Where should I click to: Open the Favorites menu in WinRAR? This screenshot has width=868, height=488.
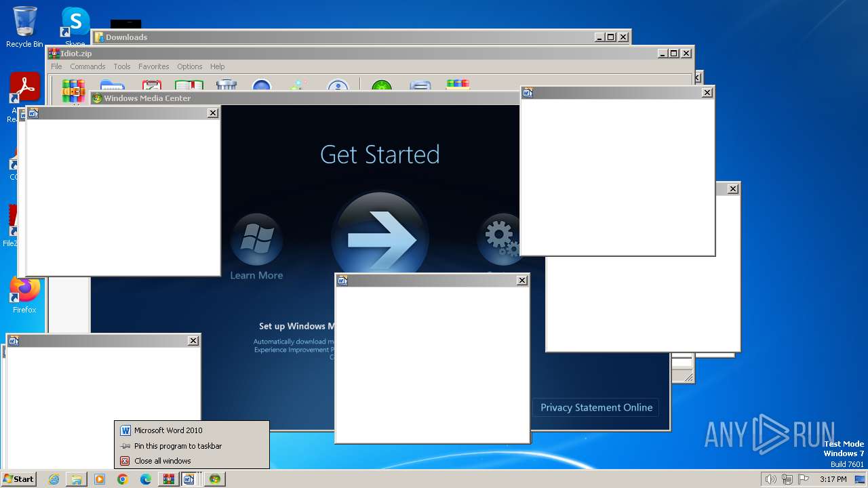154,66
